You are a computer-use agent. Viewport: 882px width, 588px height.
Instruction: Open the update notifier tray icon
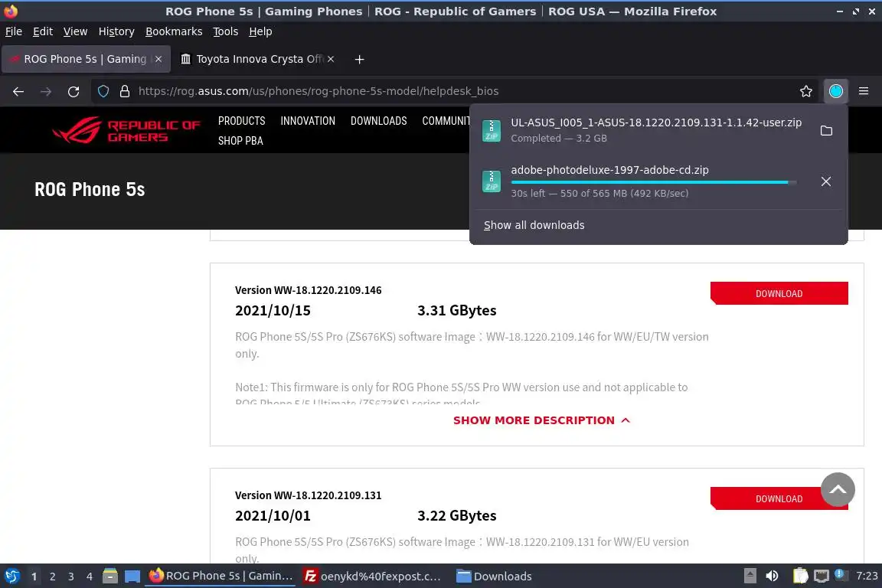[x=839, y=574]
